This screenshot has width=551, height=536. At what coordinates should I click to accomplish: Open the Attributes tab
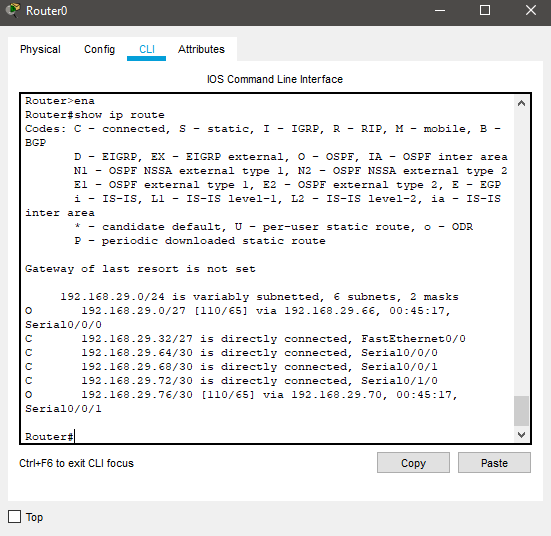click(x=201, y=49)
